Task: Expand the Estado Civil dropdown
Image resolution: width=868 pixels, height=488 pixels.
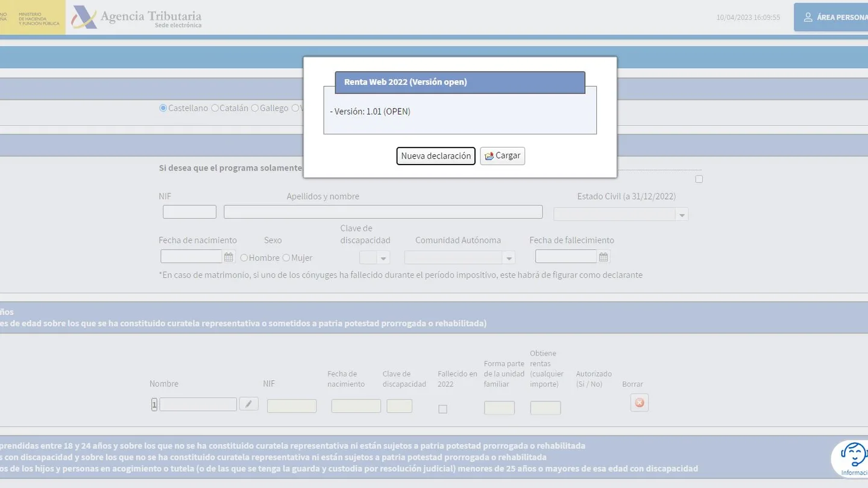Action: (621, 214)
